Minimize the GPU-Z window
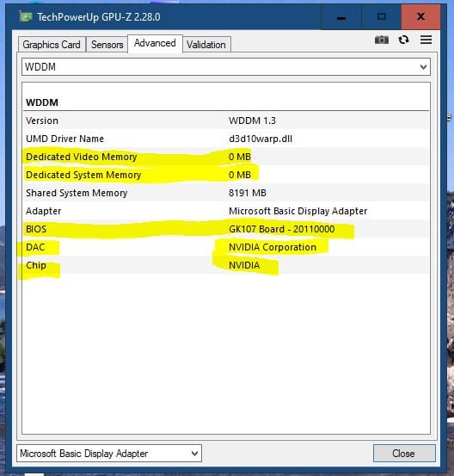The height and width of the screenshot is (476, 454). pos(341,16)
